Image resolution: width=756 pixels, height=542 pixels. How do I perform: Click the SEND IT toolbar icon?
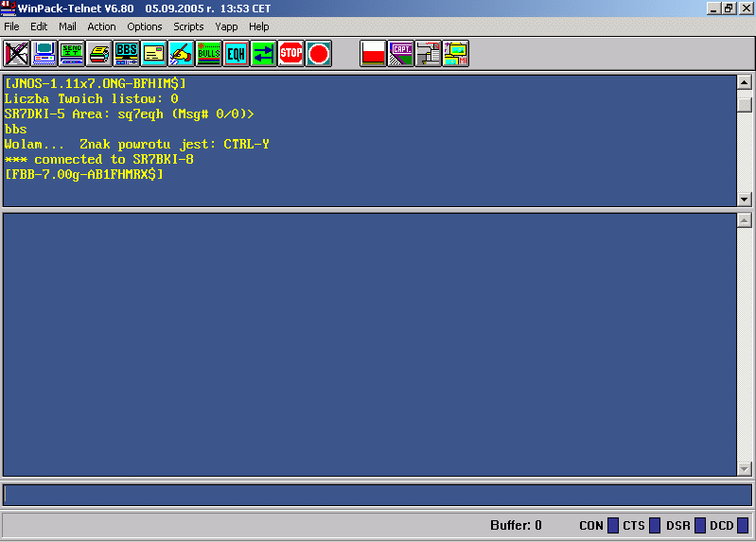(x=71, y=53)
